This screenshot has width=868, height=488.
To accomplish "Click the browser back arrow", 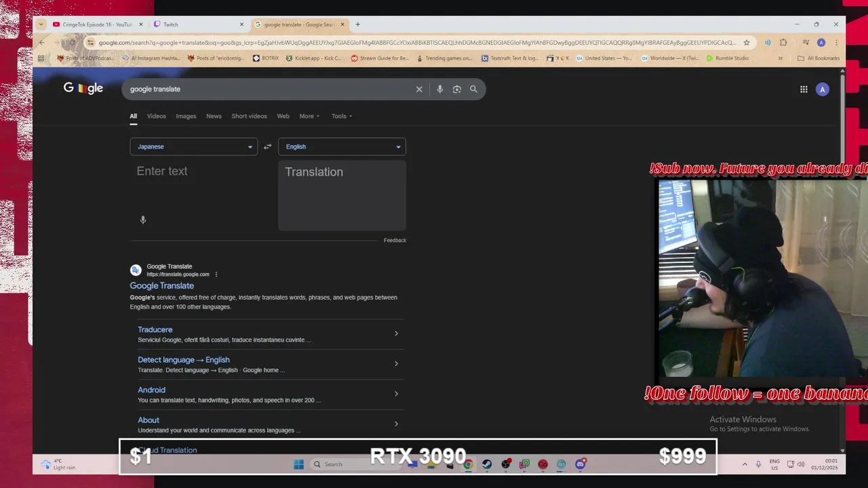I will (42, 43).
